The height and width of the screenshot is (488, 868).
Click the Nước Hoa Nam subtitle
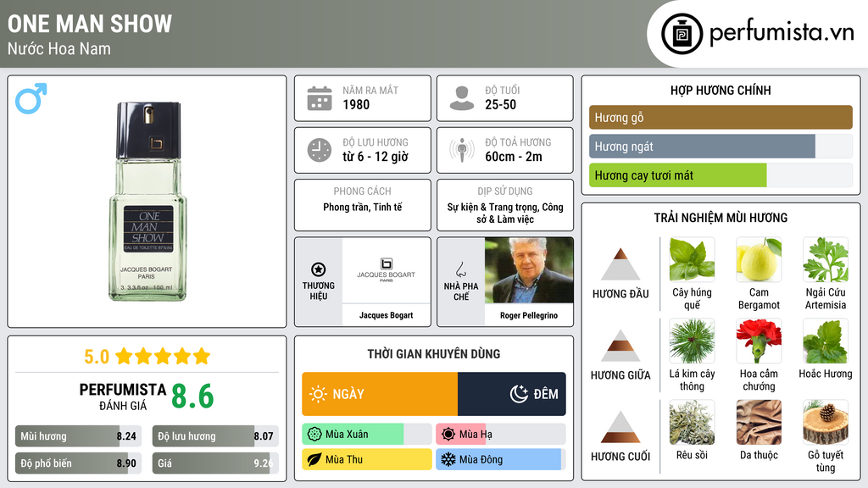pos(59,48)
